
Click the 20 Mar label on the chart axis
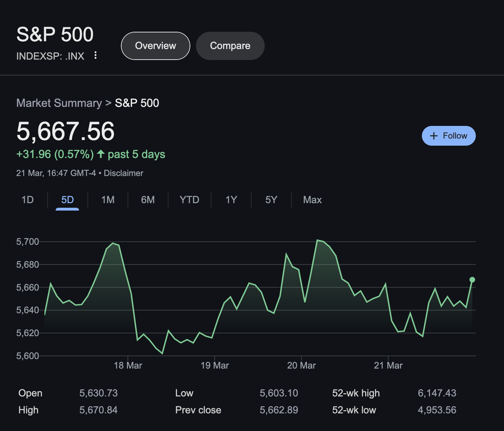pyautogui.click(x=302, y=365)
